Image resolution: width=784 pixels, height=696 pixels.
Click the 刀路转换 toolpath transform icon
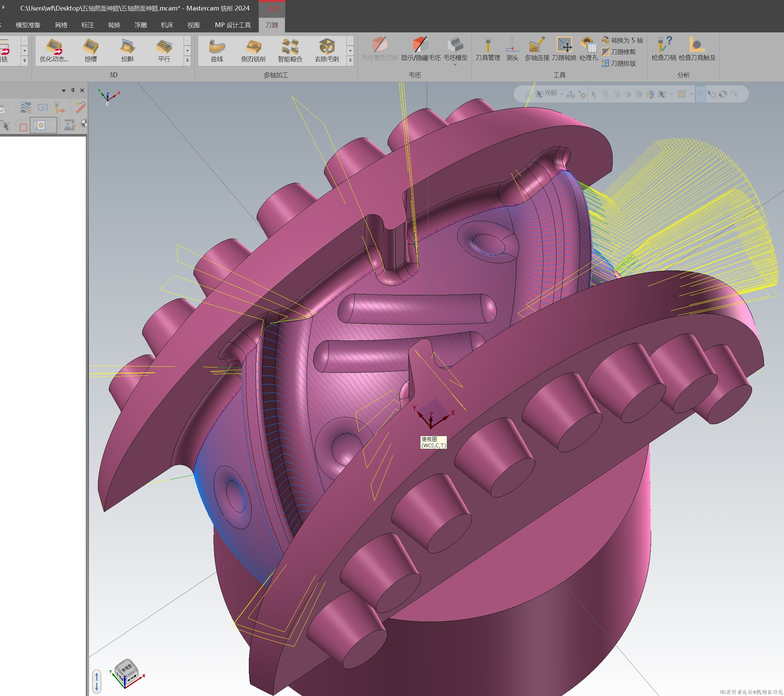pos(564,49)
